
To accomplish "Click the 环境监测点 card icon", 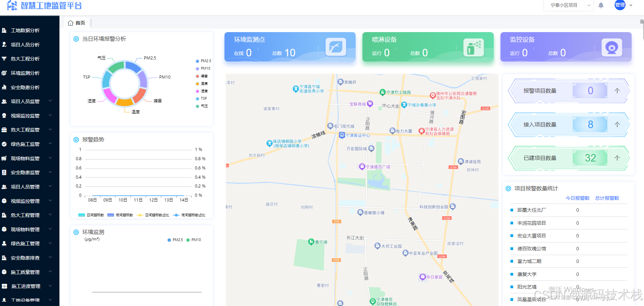I will 335,47.
